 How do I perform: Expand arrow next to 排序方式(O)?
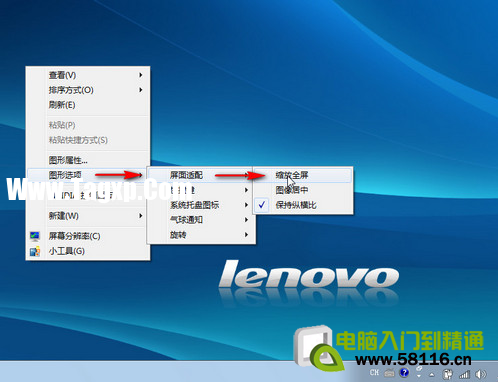click(x=141, y=90)
